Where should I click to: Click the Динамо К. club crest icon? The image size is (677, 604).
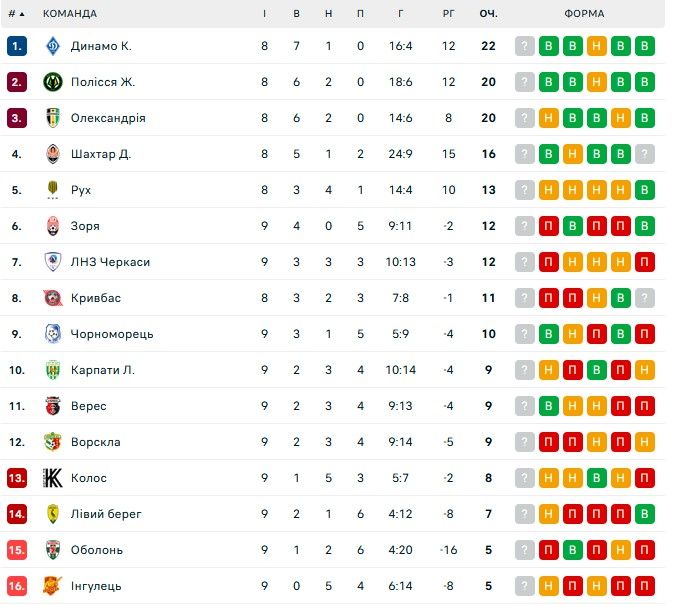tap(53, 46)
